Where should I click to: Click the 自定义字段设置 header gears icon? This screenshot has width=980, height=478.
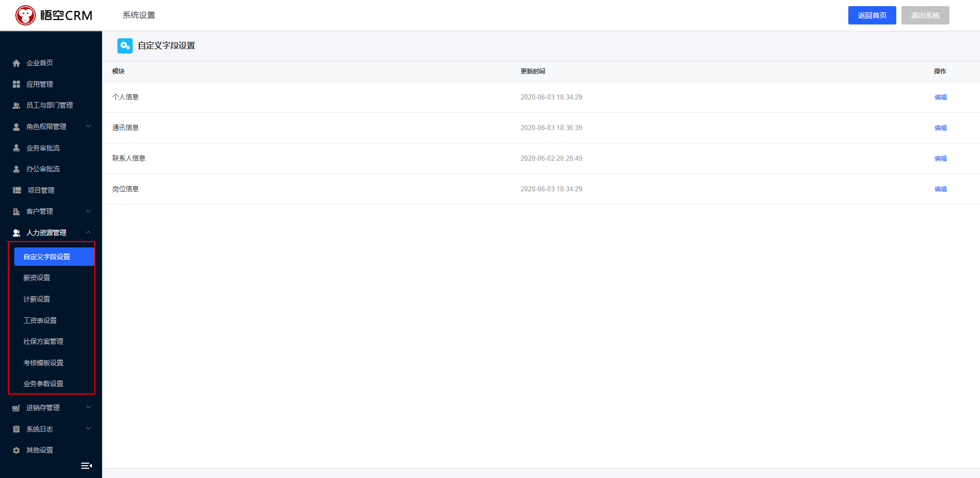pyautogui.click(x=125, y=46)
